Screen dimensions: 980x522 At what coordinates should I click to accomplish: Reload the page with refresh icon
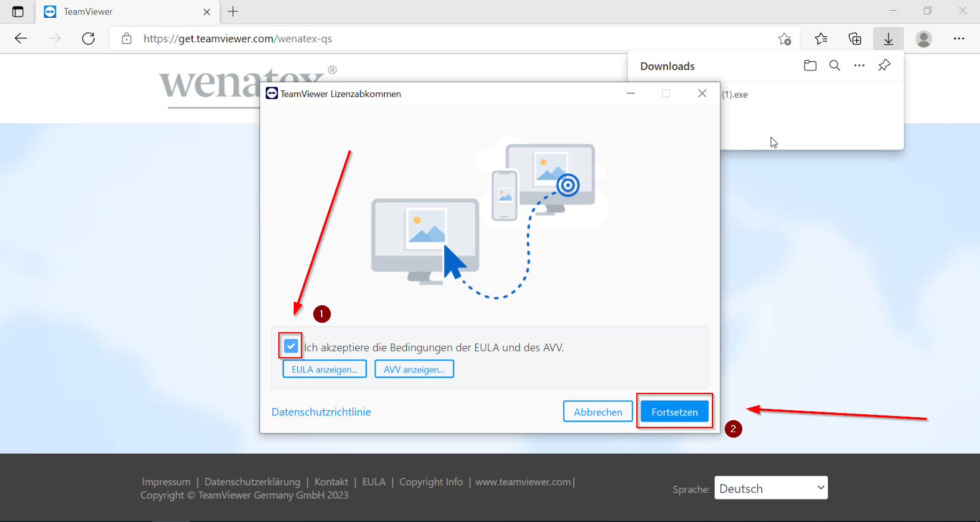(89, 39)
